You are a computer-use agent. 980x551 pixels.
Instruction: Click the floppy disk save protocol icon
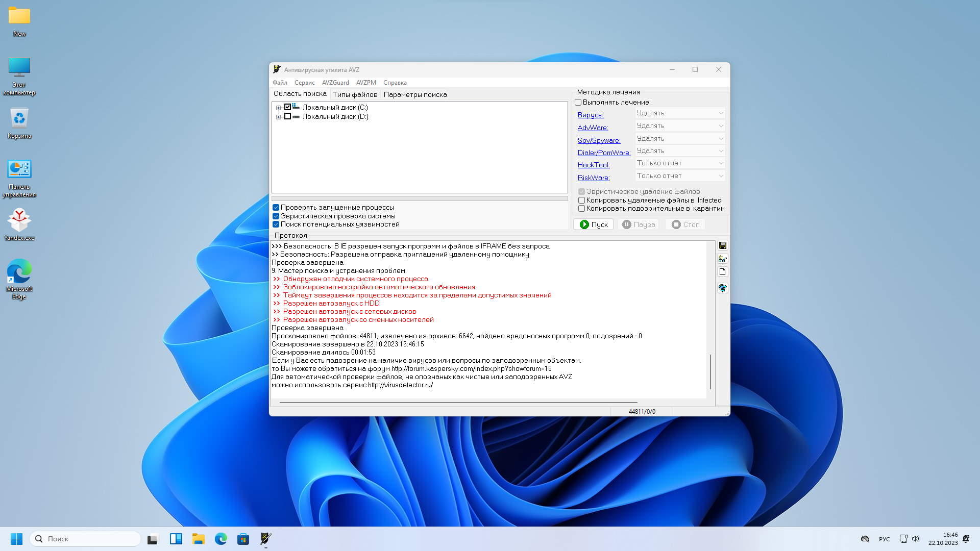tap(722, 245)
